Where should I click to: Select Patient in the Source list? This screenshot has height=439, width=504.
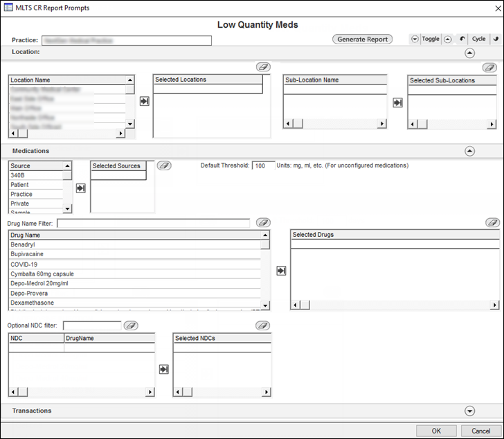tap(36, 185)
